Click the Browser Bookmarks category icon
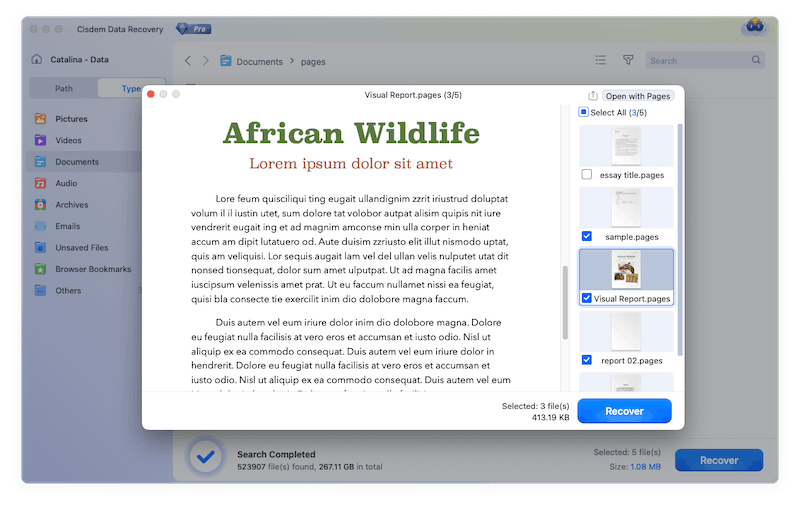This screenshot has height=510, width=800. point(40,269)
